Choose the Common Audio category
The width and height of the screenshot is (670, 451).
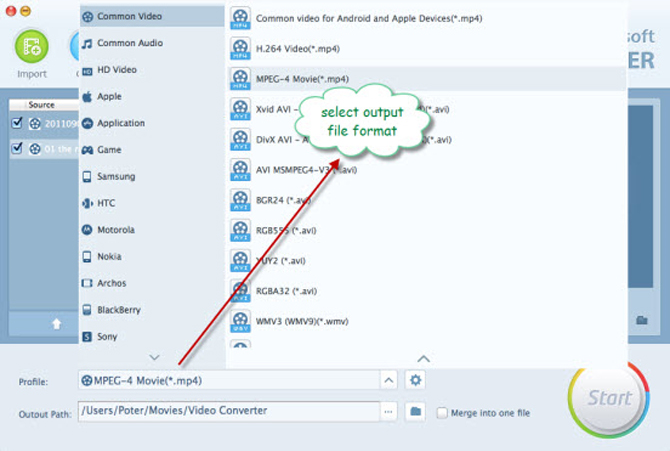pos(129,43)
